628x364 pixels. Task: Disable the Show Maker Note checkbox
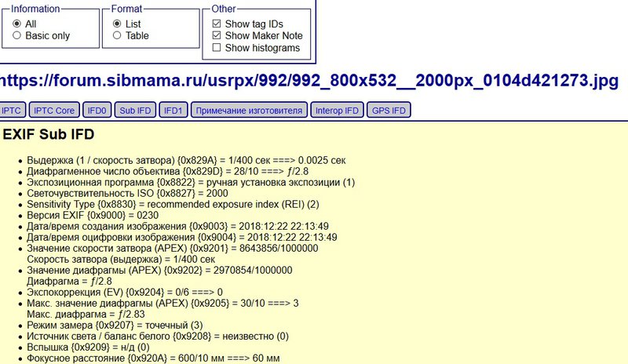216,35
